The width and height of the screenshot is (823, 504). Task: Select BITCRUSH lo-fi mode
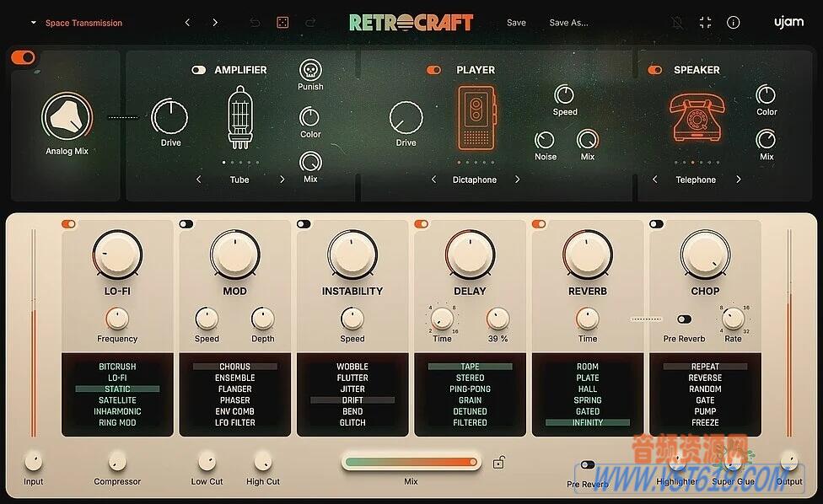(x=117, y=367)
